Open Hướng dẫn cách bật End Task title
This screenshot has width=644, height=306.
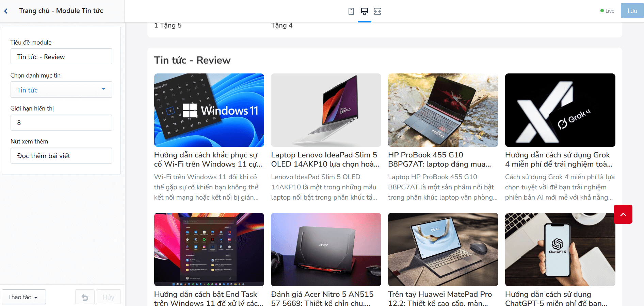(209, 298)
